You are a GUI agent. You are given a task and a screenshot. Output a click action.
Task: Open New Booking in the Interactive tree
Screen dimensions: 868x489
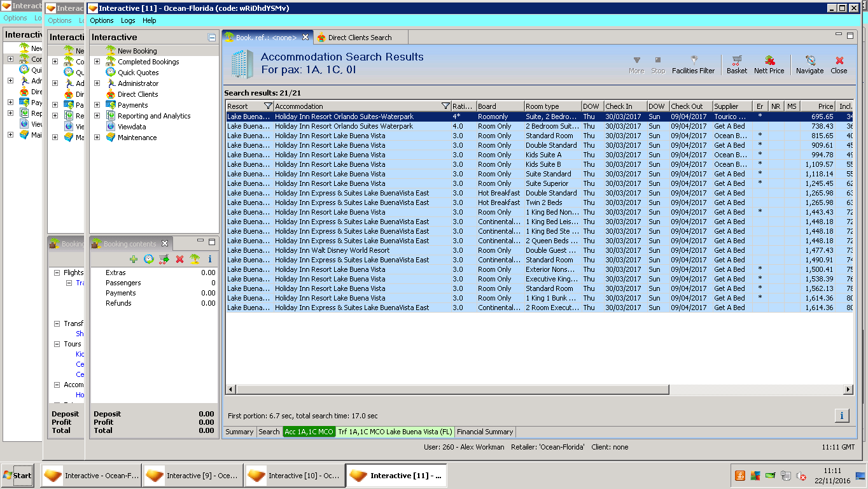[x=137, y=51]
